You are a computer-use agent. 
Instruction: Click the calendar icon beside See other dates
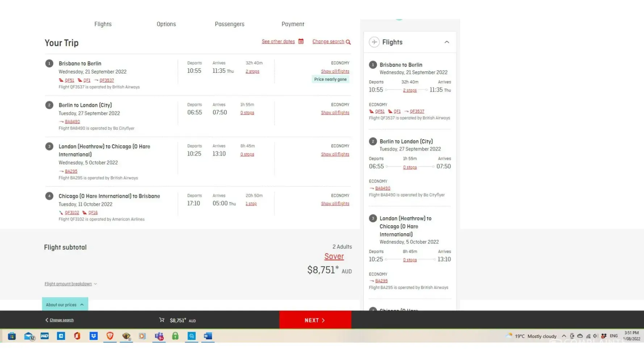(301, 41)
